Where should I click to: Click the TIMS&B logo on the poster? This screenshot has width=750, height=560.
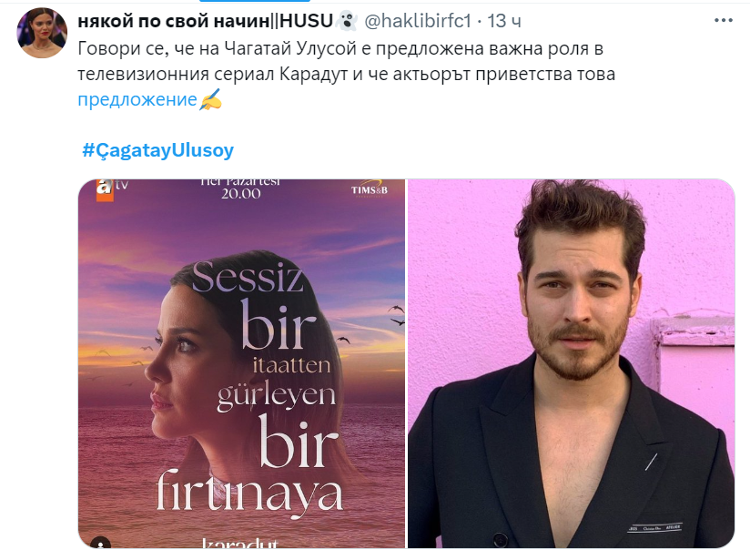tap(370, 189)
